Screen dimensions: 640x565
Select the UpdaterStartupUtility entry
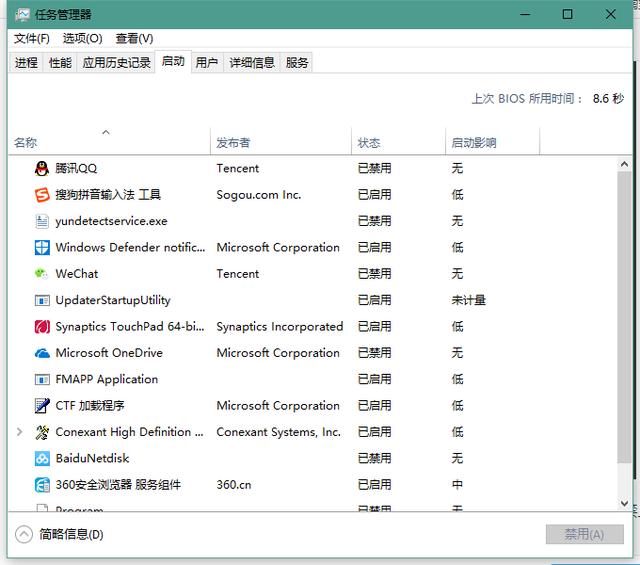coord(113,300)
